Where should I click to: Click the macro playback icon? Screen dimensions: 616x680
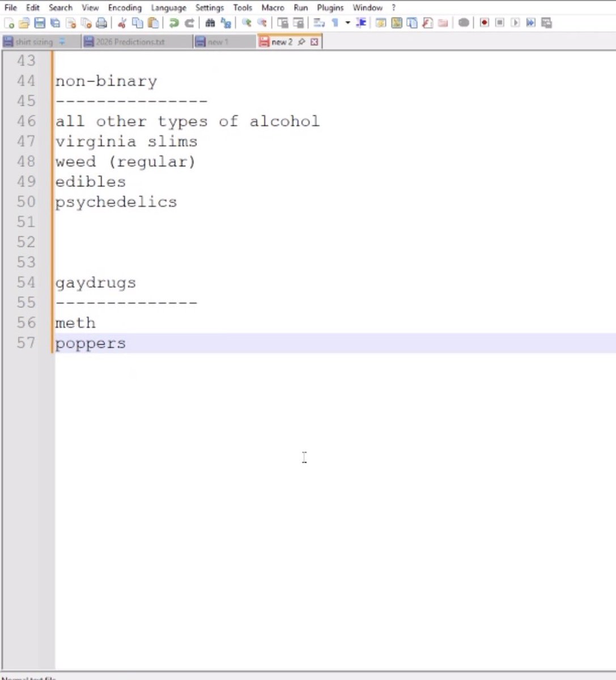pos(515,23)
